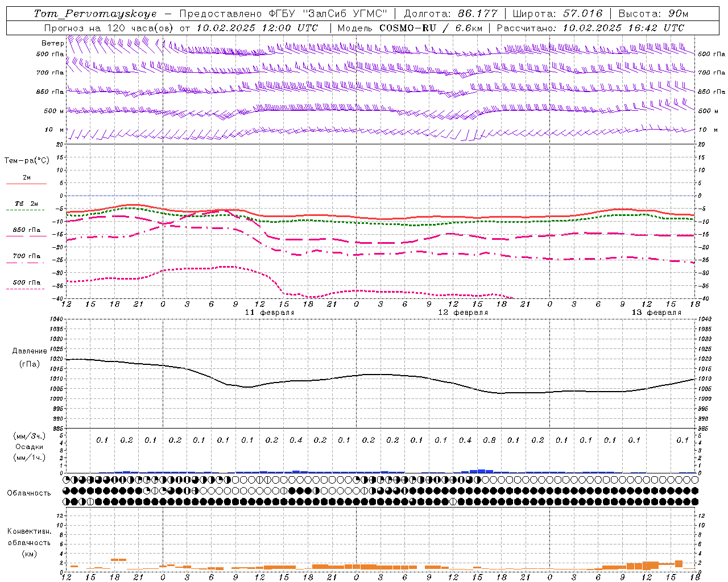Select the '13 февраля' date label
This screenshot has width=728, height=582.
click(x=656, y=313)
